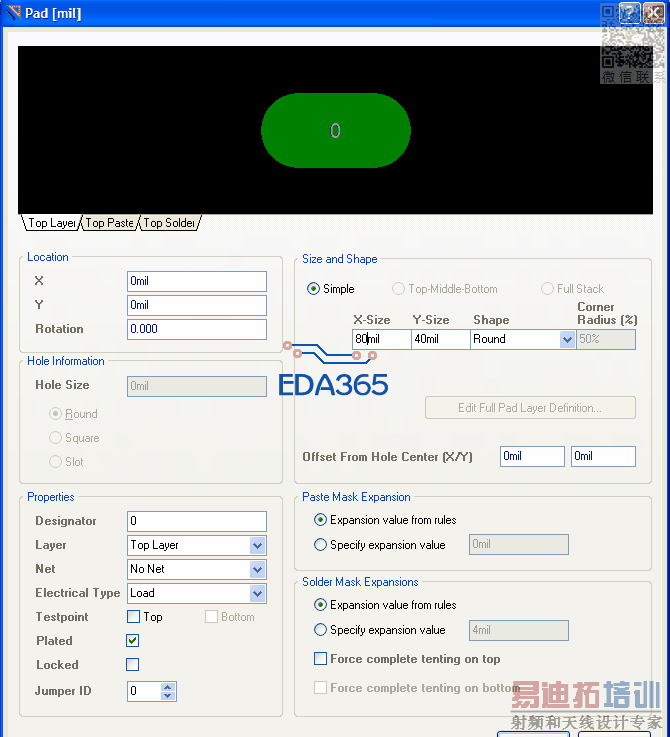This screenshot has width=670, height=737.
Task: Open the Layer dropdown
Action: [257, 545]
